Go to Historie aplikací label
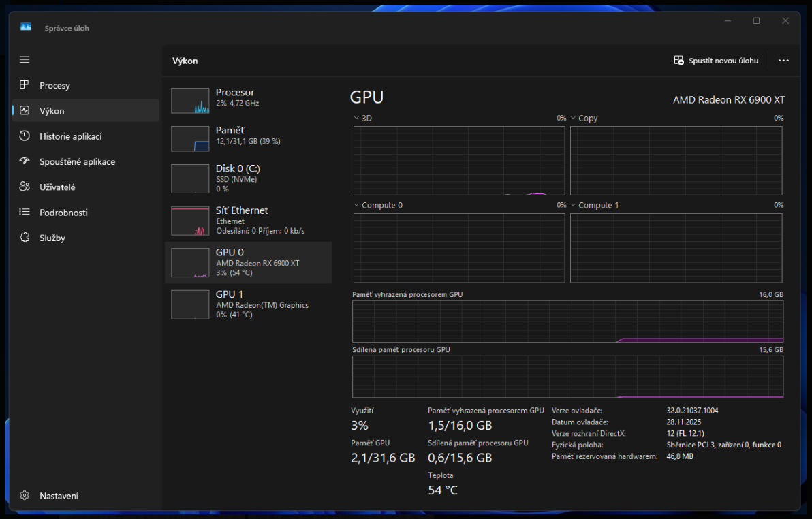Screen dimensions: 812x519 click(x=71, y=136)
